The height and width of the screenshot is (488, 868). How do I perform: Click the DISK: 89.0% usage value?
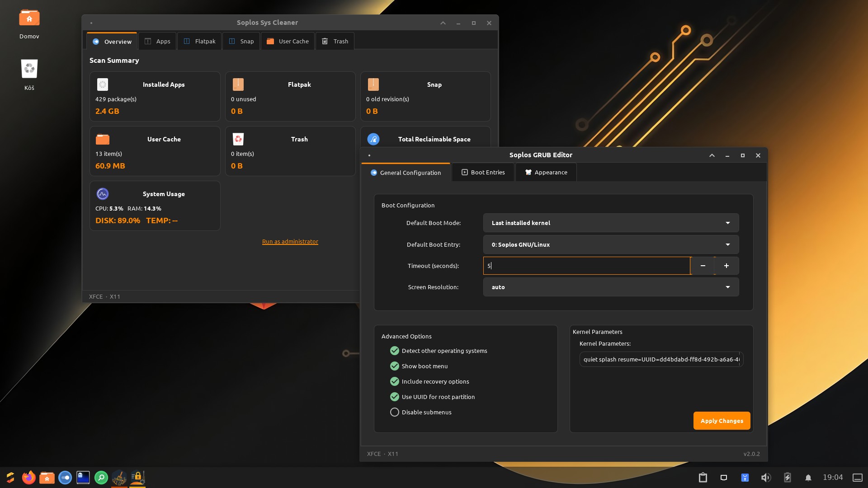pyautogui.click(x=118, y=221)
